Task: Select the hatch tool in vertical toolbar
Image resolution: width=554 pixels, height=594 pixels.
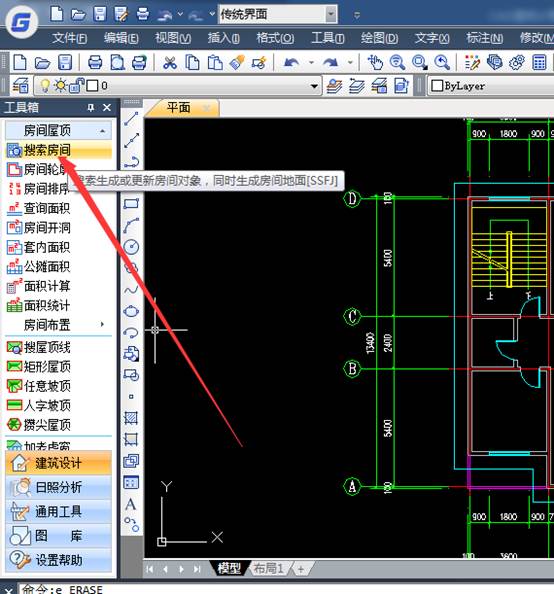Action: pos(131,418)
